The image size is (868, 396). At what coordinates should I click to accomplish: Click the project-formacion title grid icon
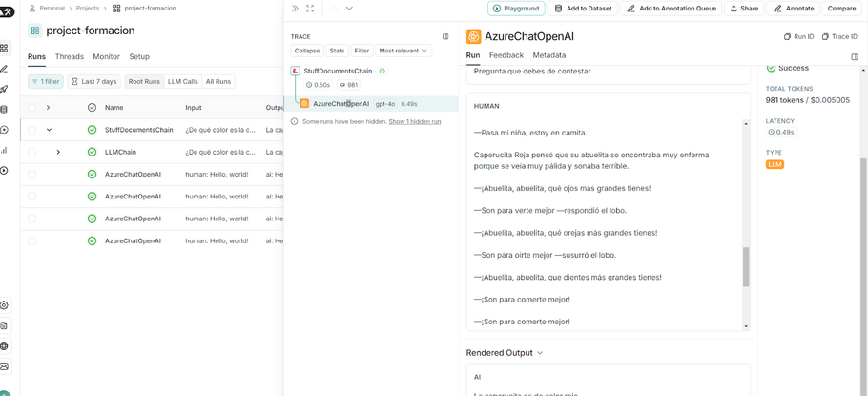[35, 31]
